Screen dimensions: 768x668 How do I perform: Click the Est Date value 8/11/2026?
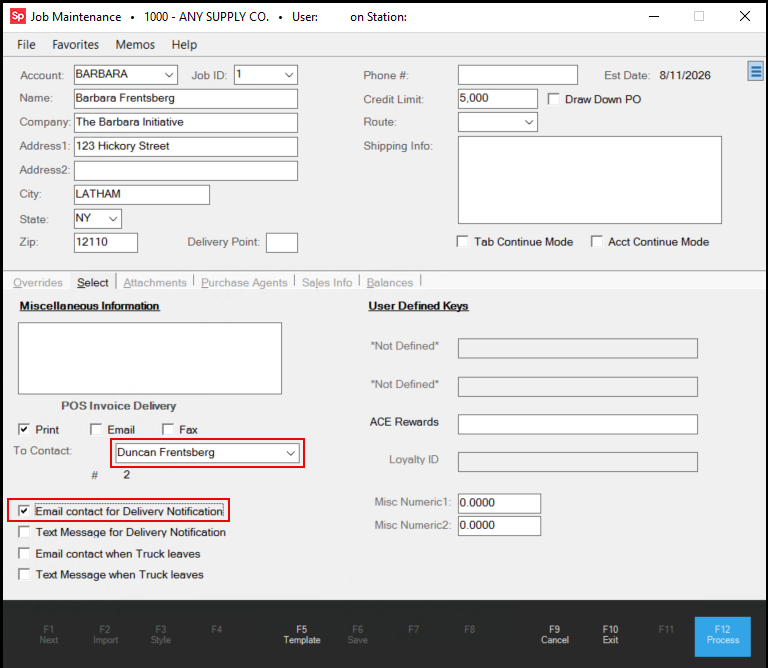[685, 75]
